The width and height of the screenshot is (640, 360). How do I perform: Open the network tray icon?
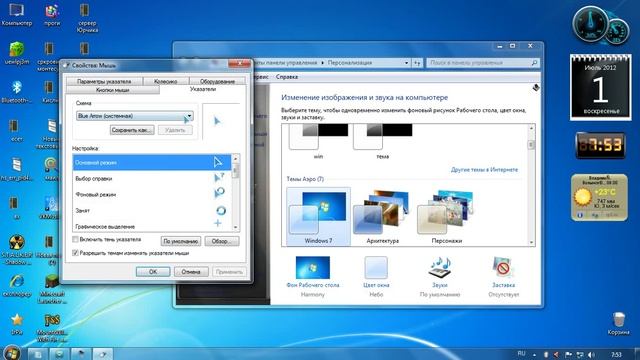[580, 354]
